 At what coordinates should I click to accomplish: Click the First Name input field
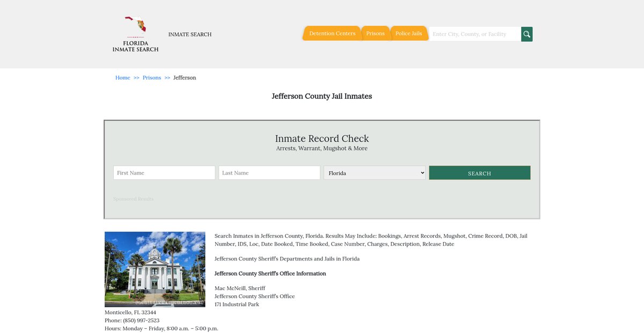tap(164, 173)
